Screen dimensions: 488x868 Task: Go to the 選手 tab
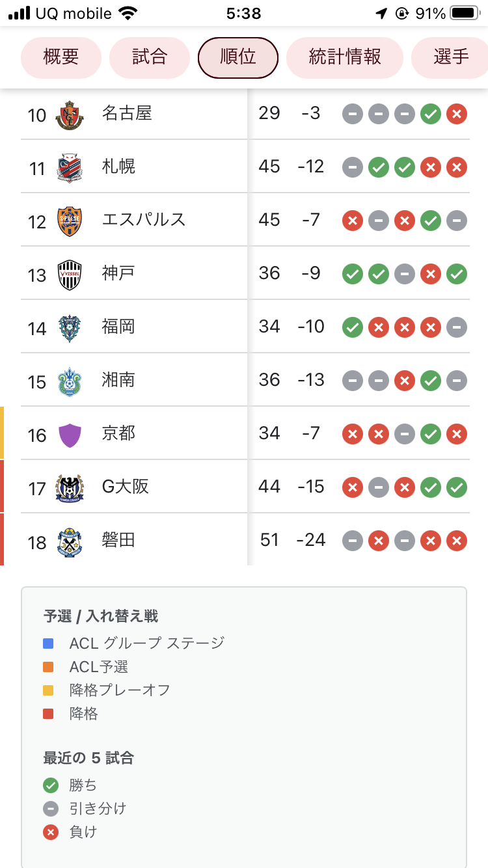tap(450, 57)
